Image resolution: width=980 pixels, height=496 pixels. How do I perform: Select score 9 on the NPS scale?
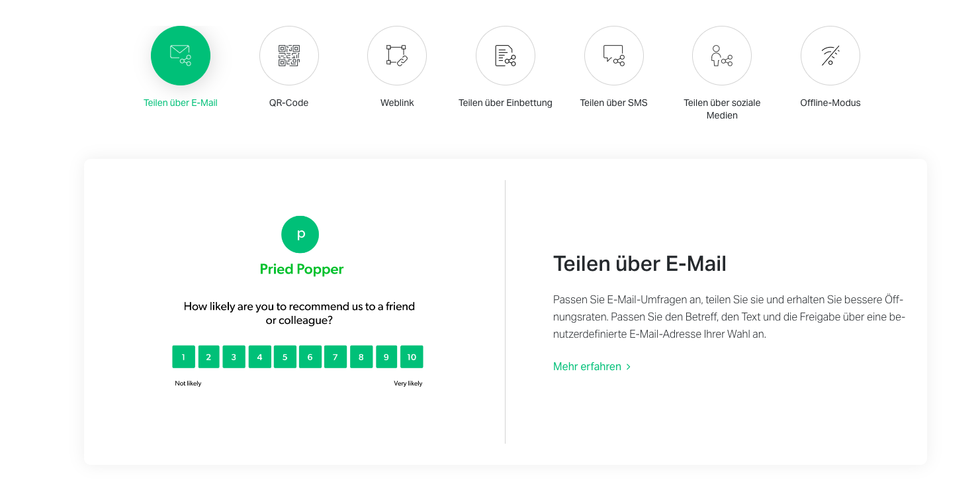point(386,357)
